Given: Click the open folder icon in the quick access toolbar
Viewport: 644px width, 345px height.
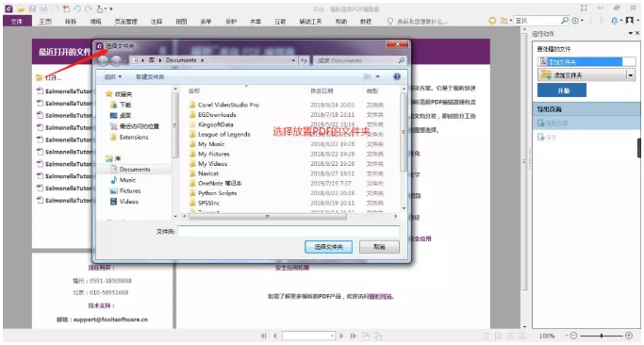Looking at the screenshot, I should [21, 8].
